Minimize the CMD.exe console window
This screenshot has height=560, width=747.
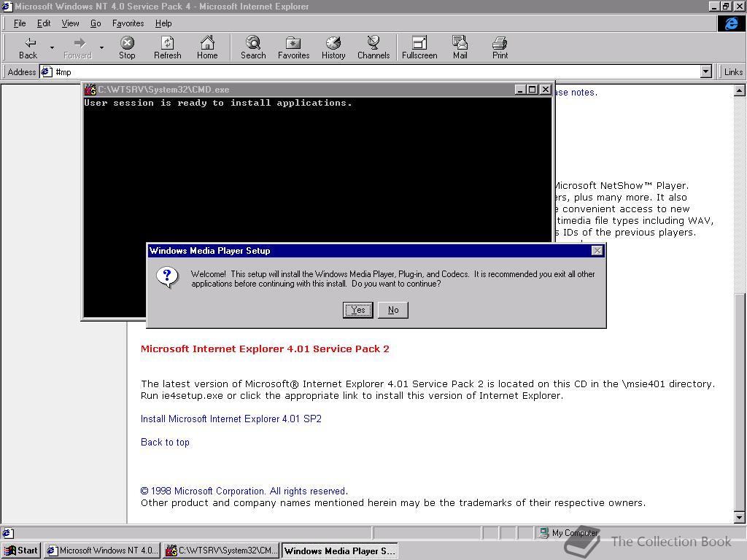pyautogui.click(x=521, y=89)
